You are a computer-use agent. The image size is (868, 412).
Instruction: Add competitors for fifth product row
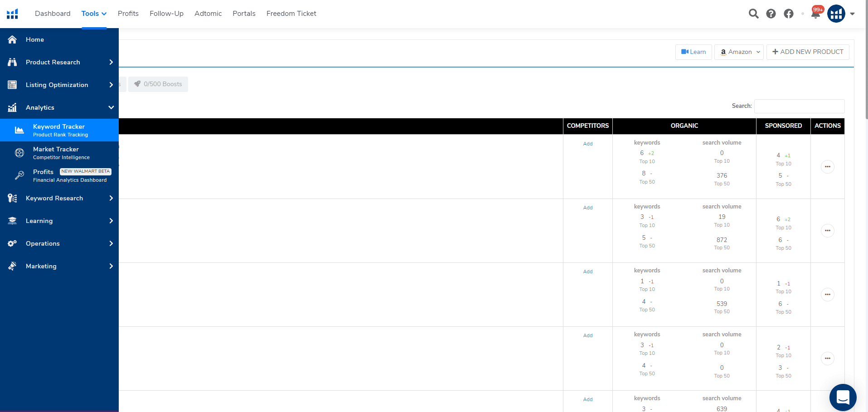588,399
